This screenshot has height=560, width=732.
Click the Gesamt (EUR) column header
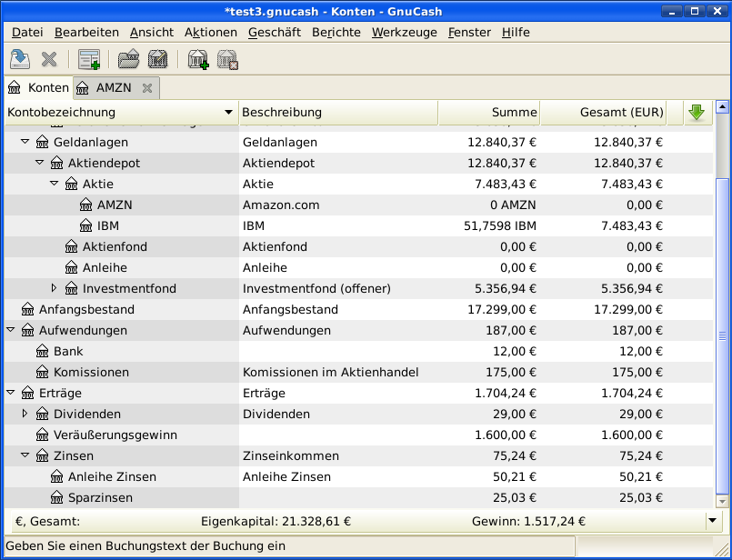603,113
